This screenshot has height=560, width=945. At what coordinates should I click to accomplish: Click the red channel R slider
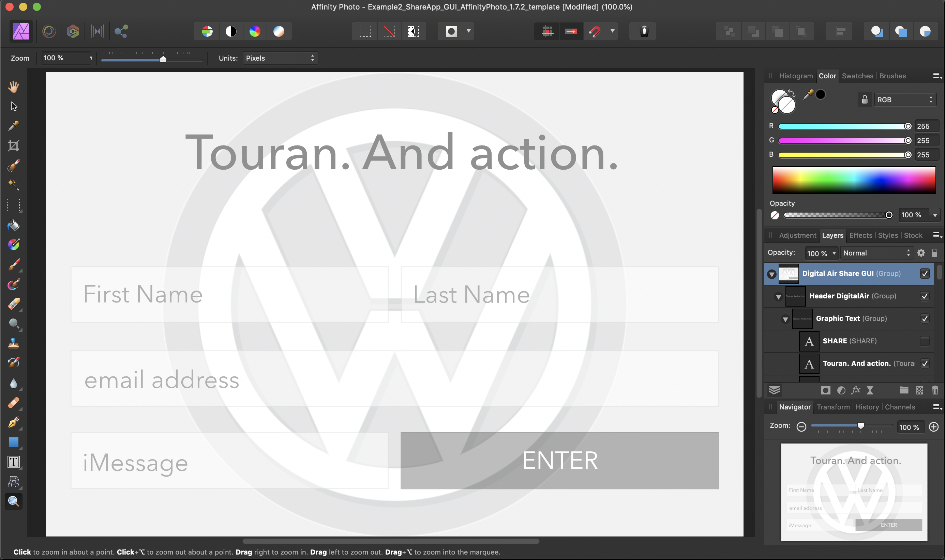(x=843, y=126)
